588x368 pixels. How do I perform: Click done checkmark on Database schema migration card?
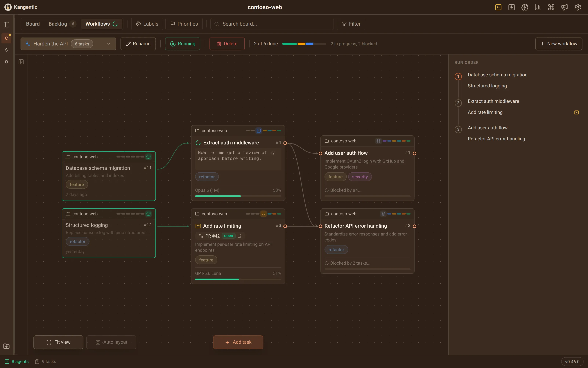[x=148, y=157]
